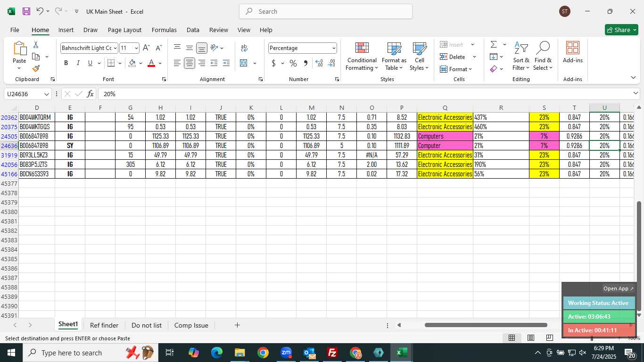The width and height of the screenshot is (644, 362).
Task: Open Sort & Filter menu
Action: click(521, 56)
